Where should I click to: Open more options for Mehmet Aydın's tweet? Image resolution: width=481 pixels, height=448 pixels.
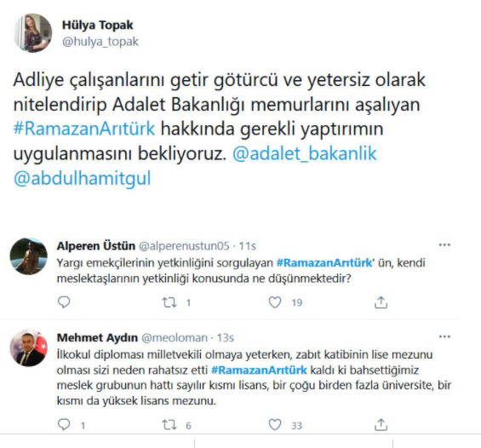point(444,336)
